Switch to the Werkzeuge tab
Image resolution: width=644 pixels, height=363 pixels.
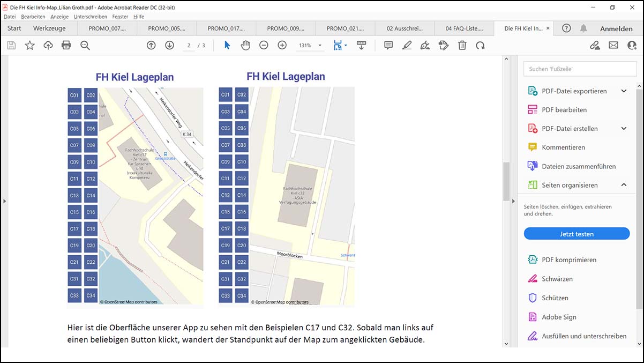(50, 28)
